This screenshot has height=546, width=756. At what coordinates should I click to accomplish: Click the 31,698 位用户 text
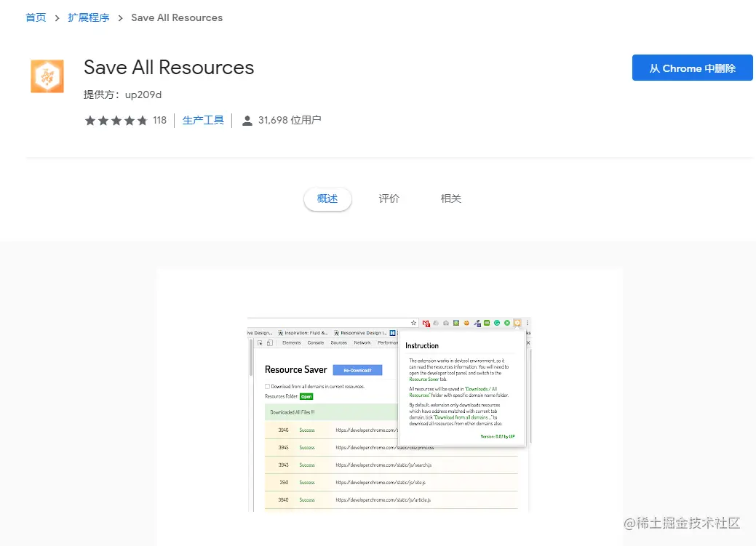pos(290,121)
